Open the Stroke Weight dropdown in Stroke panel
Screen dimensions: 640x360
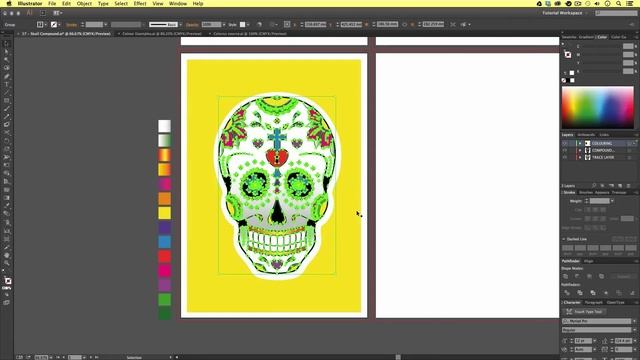[612, 201]
